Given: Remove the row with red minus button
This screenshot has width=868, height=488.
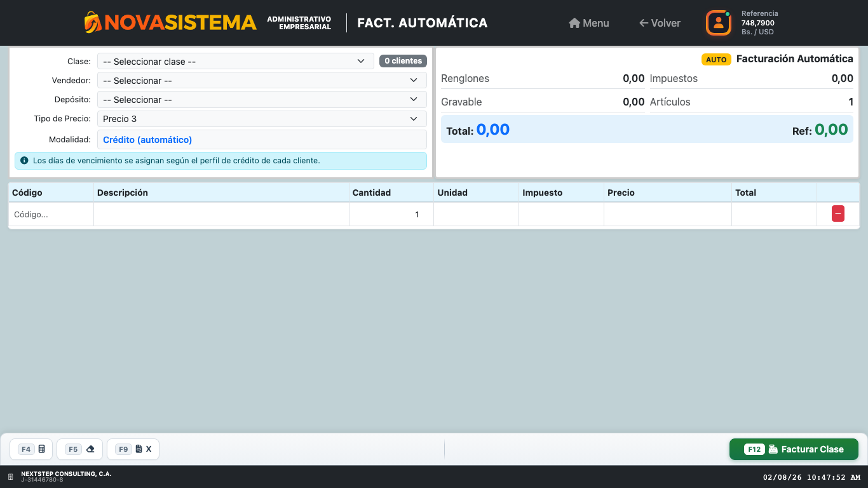Looking at the screenshot, I should [837, 214].
